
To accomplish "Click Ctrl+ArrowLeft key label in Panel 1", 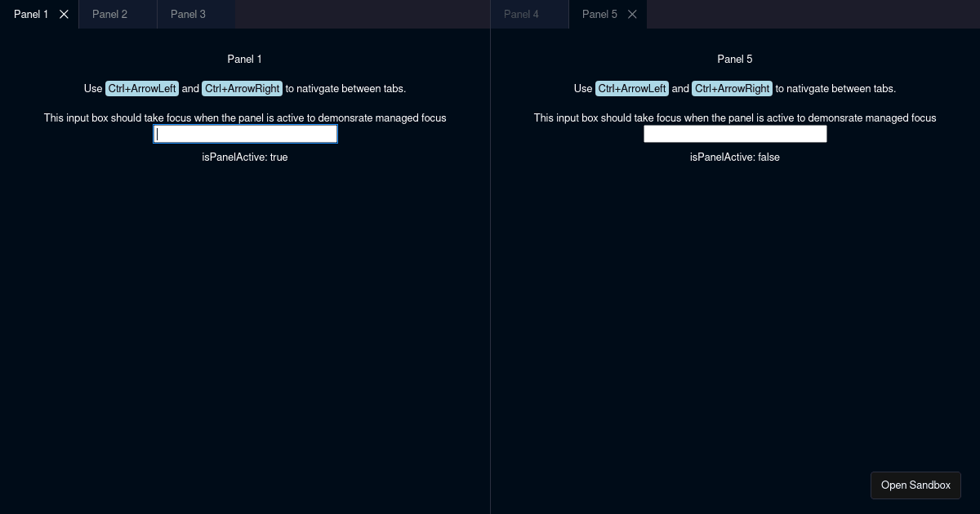I will 142,88.
